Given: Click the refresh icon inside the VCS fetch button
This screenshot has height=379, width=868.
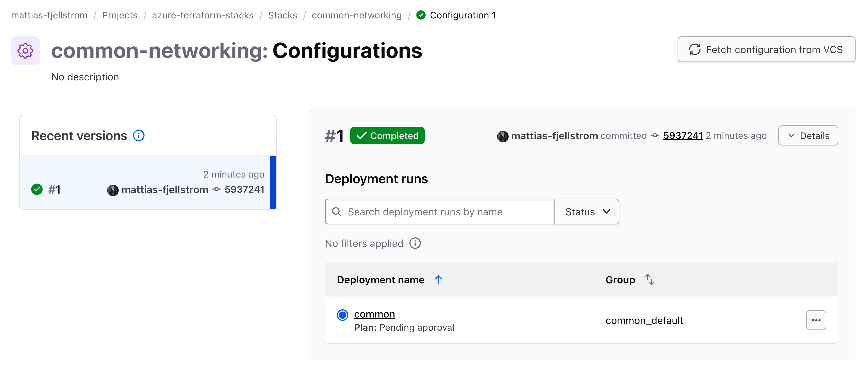Looking at the screenshot, I should 695,50.
